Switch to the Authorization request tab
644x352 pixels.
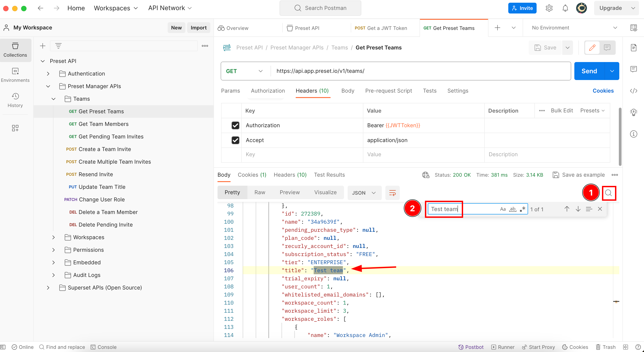(268, 91)
